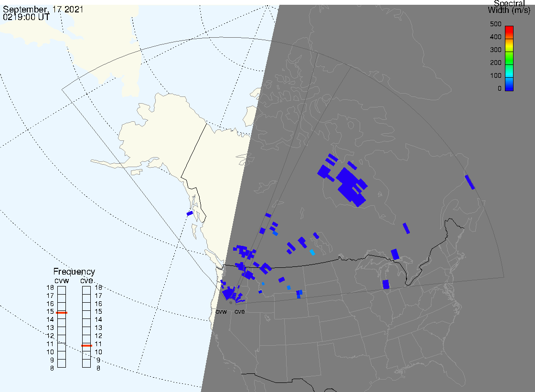The image size is (535, 392).
Task: Click the light cyan scatter patch in central Canada
Action: [x=312, y=252]
